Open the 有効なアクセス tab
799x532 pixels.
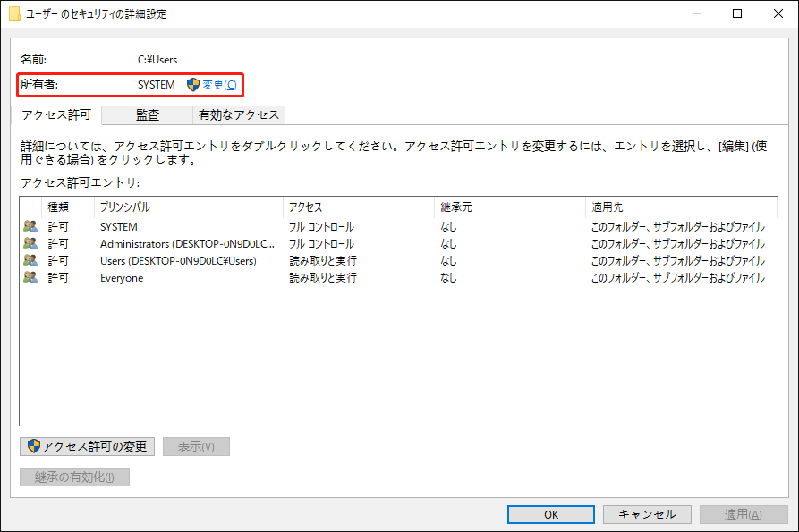pyautogui.click(x=237, y=114)
